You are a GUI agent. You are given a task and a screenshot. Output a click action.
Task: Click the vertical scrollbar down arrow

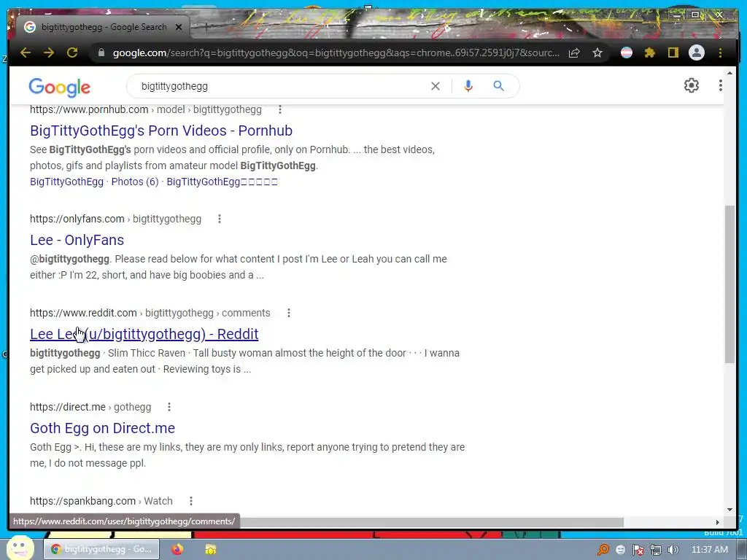729,510
